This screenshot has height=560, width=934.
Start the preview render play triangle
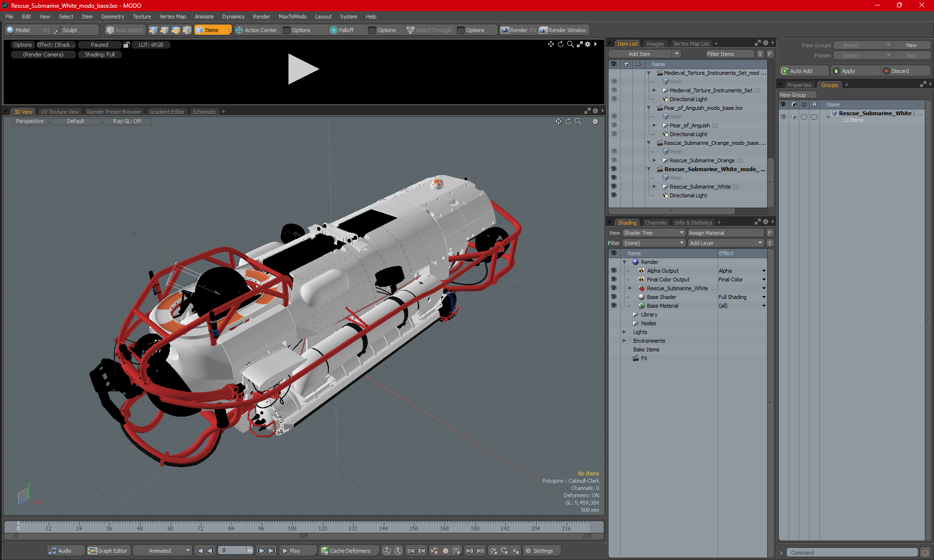(x=303, y=69)
